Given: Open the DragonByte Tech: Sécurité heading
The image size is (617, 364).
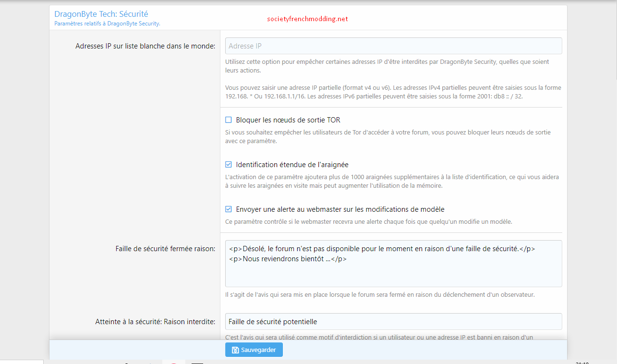Looking at the screenshot, I should pos(101,14).
